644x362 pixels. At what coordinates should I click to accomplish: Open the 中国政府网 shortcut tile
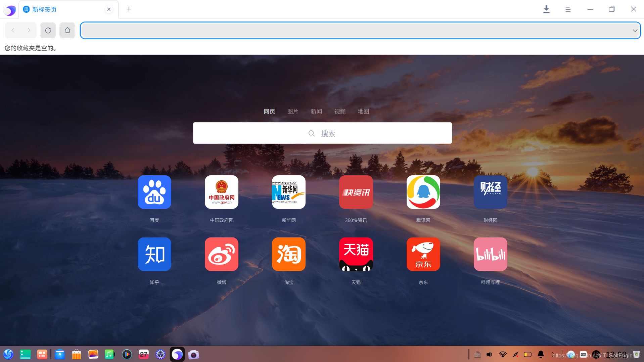coord(222,192)
